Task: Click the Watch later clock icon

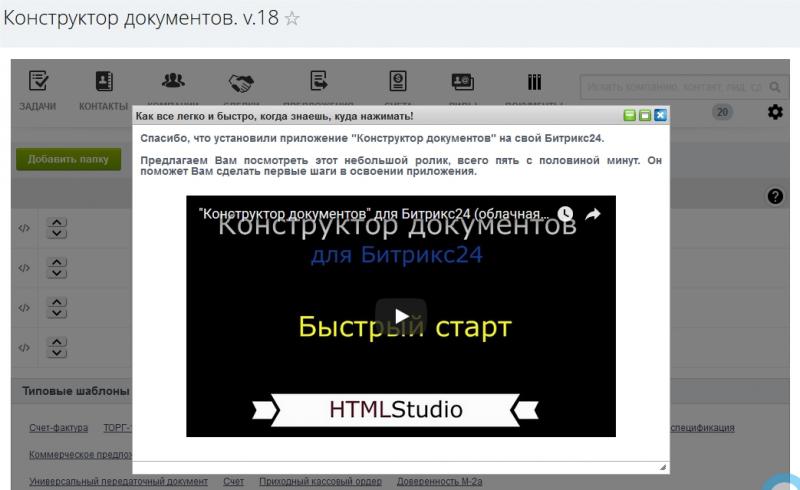Action: [x=565, y=214]
